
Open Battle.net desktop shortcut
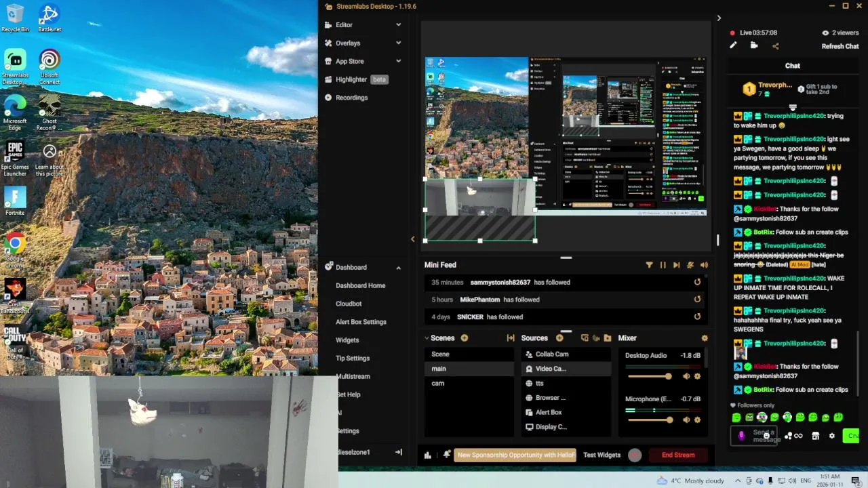click(x=50, y=18)
